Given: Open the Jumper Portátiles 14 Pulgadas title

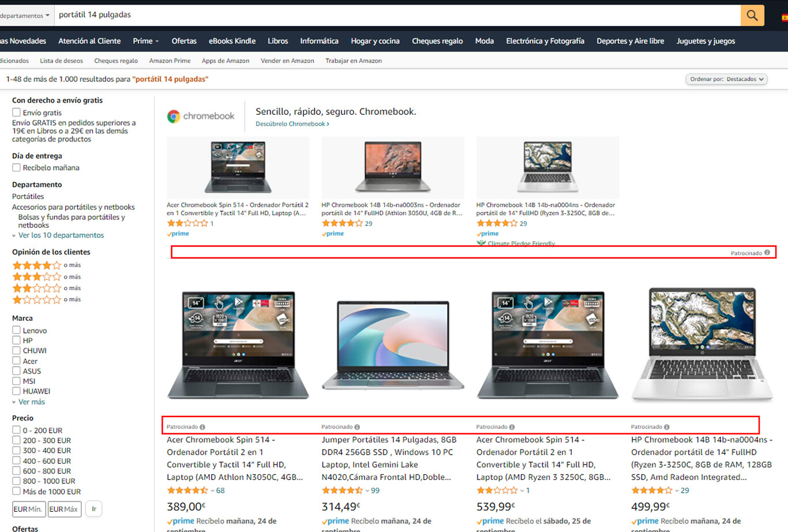Looking at the screenshot, I should pos(389,458).
